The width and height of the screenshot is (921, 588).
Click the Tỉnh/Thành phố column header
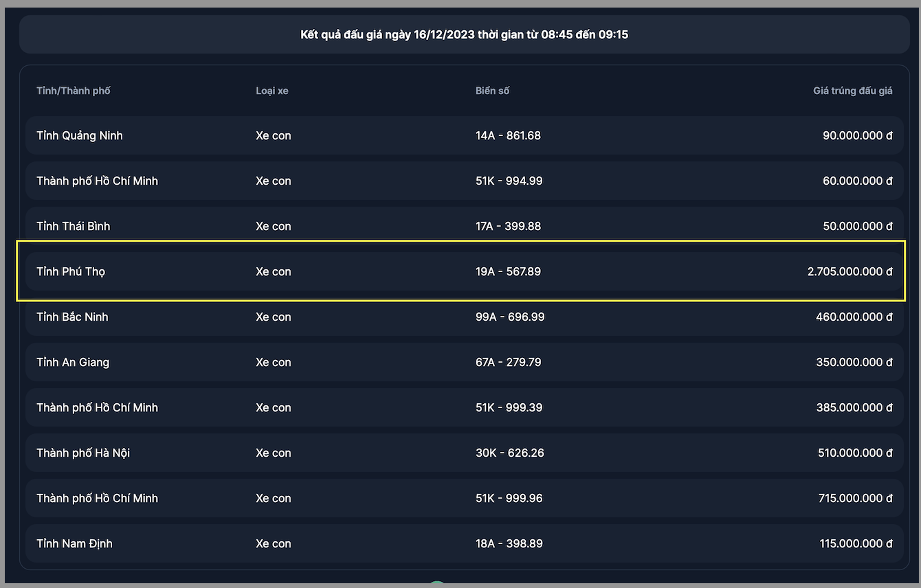click(x=74, y=91)
